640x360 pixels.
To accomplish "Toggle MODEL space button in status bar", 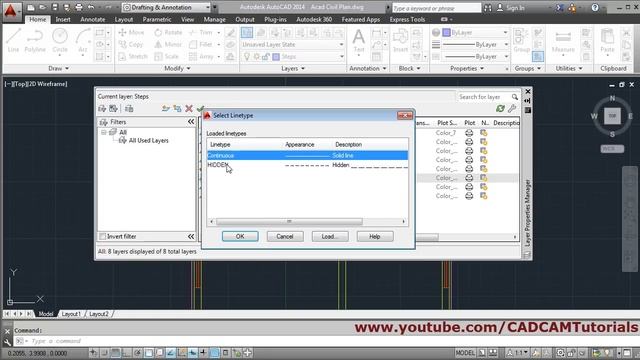I will [x=465, y=353].
